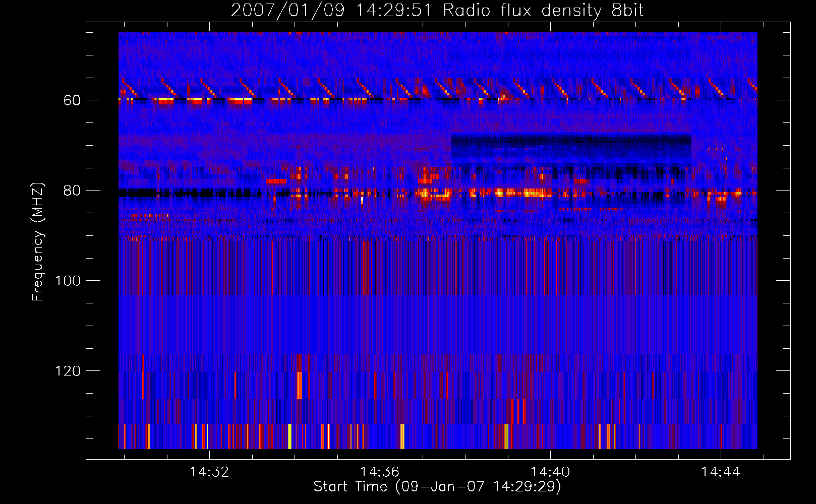Screen dimensions: 816x504
Task: Click the 100 frequency tick label
Action: click(68, 281)
